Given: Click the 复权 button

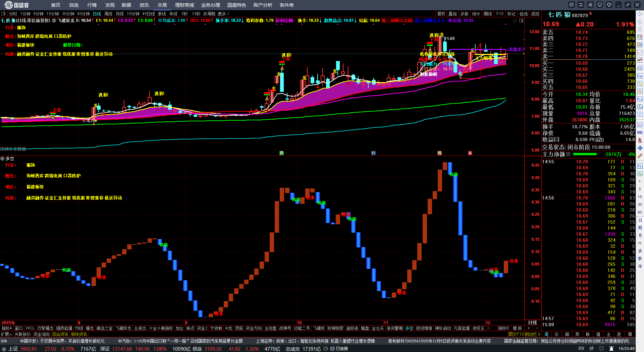Looking at the screenshot, I should click(x=441, y=14).
